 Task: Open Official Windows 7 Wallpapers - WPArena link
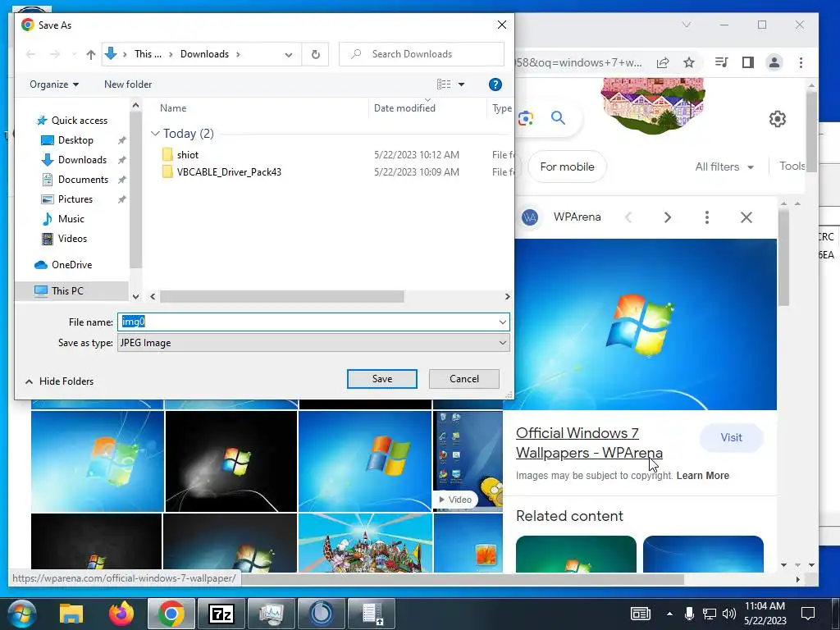[x=589, y=443]
